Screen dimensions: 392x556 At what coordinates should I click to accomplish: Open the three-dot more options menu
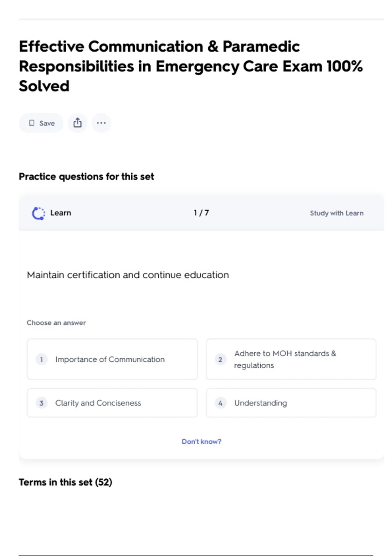click(101, 123)
